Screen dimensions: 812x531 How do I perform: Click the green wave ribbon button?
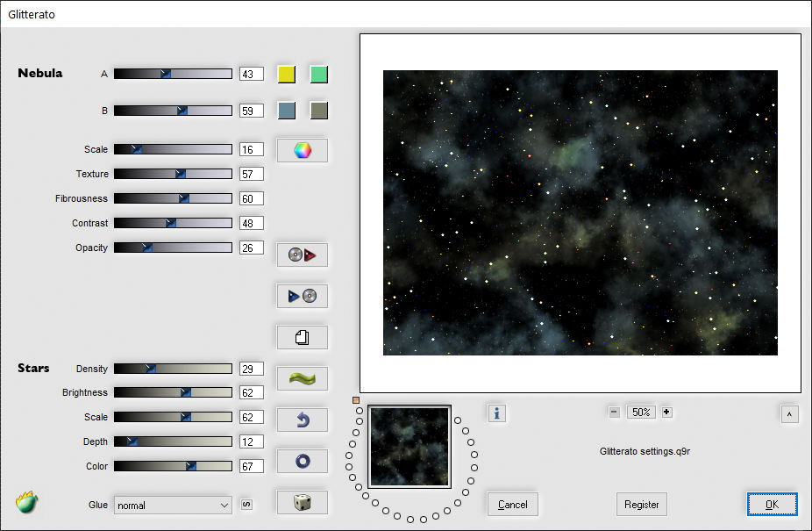(x=303, y=378)
